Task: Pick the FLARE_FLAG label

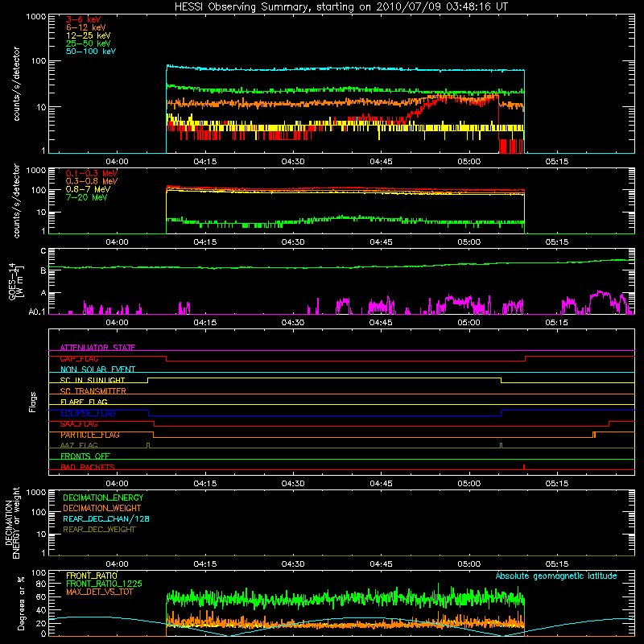Action: click(84, 402)
